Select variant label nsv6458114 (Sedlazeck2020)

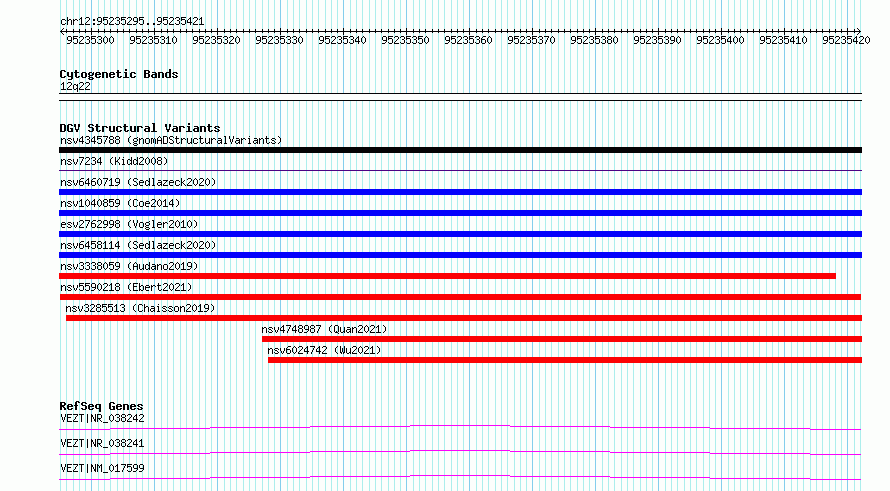click(x=138, y=245)
